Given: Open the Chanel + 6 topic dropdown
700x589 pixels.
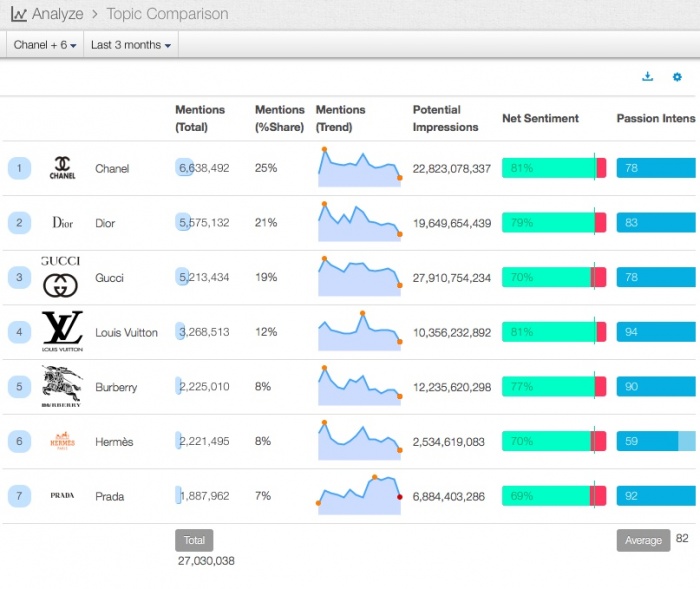Looking at the screenshot, I should click(x=45, y=45).
